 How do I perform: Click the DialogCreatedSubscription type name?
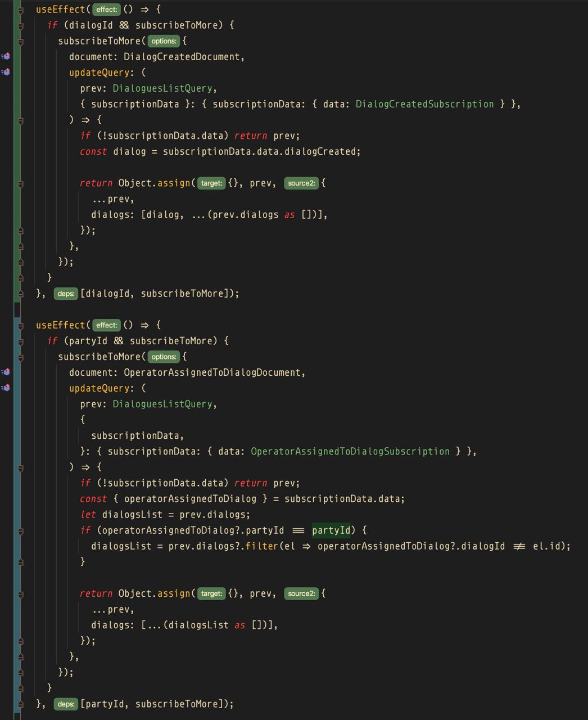pos(424,104)
